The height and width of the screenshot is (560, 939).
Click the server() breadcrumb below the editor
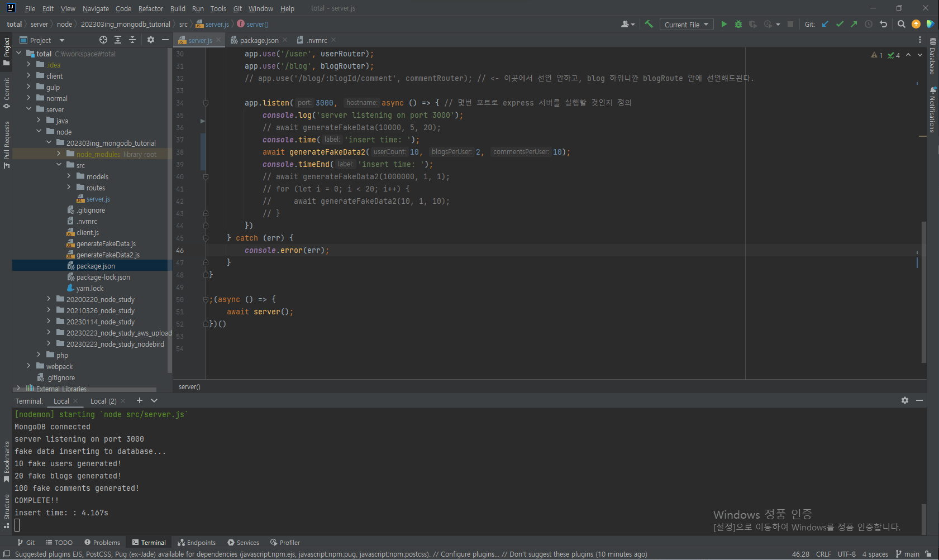pos(189,386)
